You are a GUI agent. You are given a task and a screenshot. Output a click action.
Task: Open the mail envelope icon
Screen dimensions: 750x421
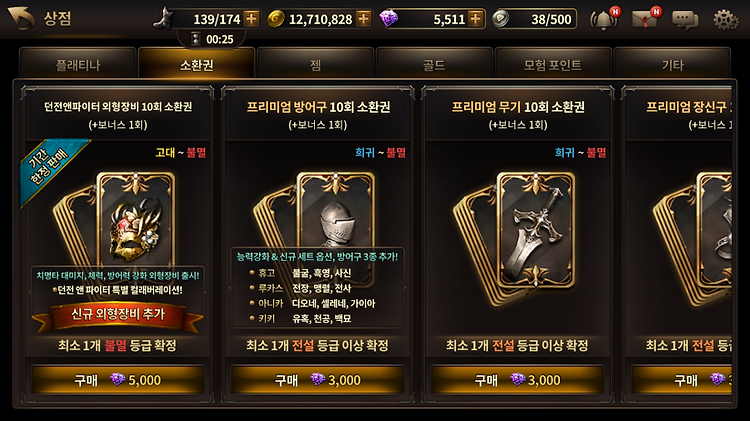coord(645,19)
